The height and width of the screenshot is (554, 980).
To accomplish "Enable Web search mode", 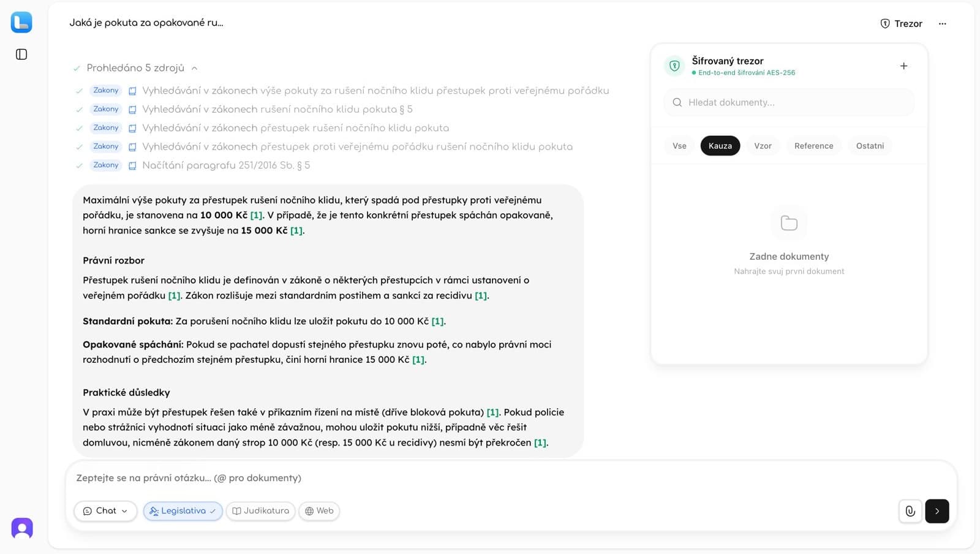I will pos(318,510).
